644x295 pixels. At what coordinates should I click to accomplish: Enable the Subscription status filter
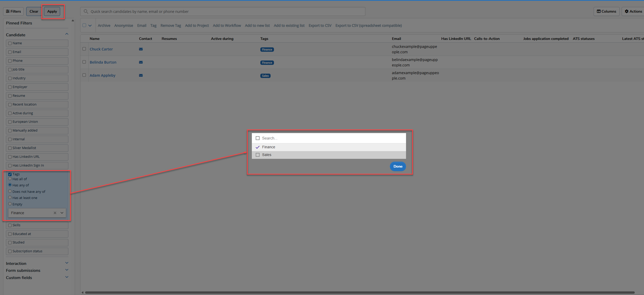pyautogui.click(x=10, y=251)
